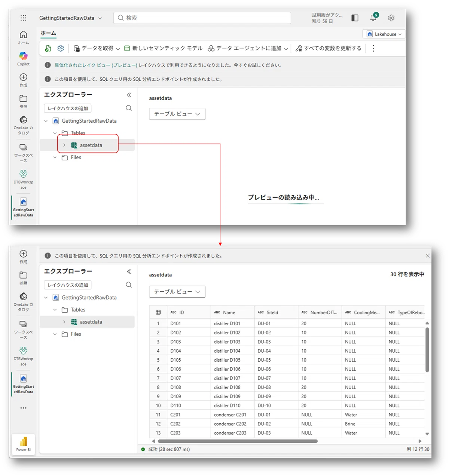Select the ホーム tab
The image size is (449, 476).
point(48,33)
